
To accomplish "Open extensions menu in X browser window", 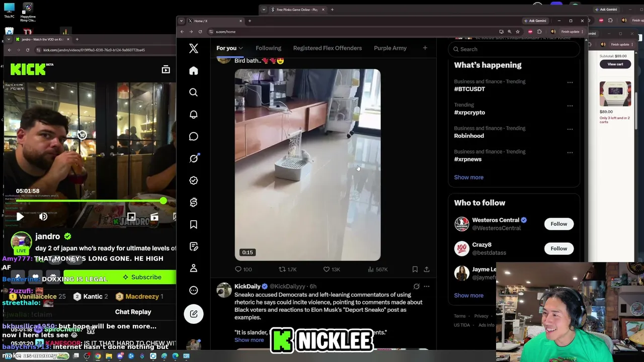I will pos(539,32).
